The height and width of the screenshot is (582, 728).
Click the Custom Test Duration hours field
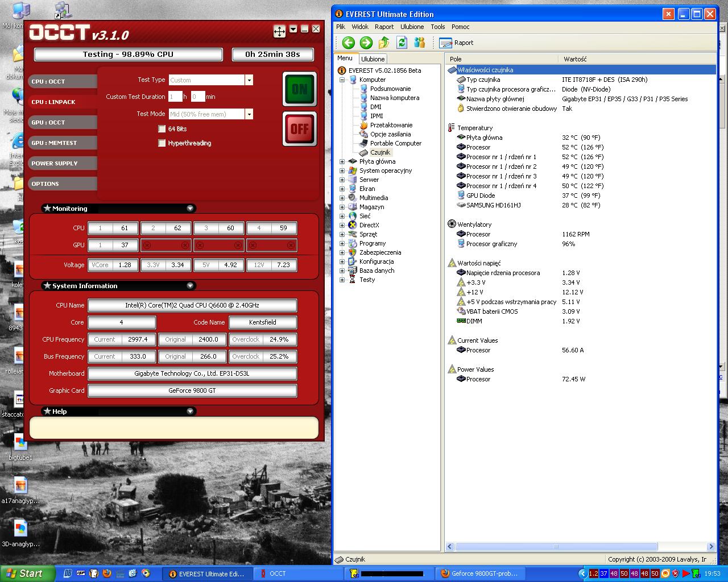[175, 97]
